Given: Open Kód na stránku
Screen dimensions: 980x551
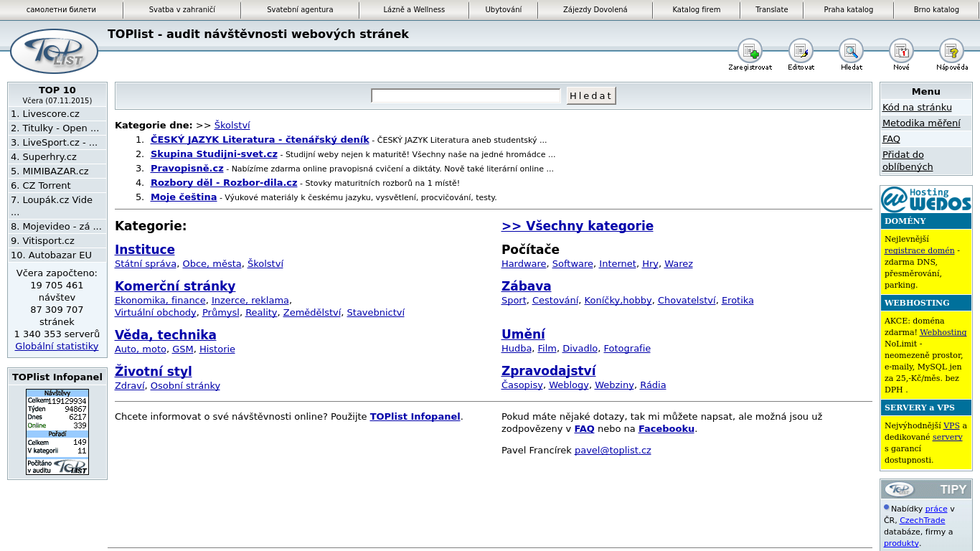Looking at the screenshot, I should point(918,106).
